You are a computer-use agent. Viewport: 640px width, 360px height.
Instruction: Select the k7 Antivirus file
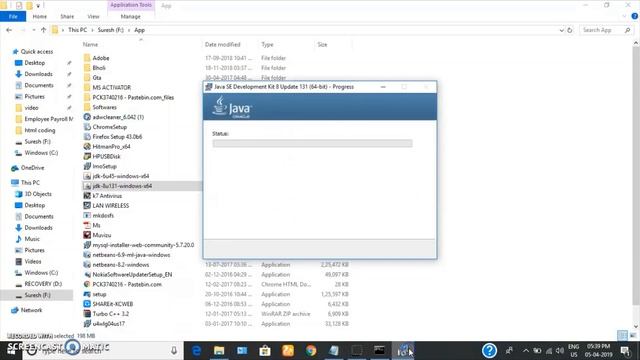[107, 196]
